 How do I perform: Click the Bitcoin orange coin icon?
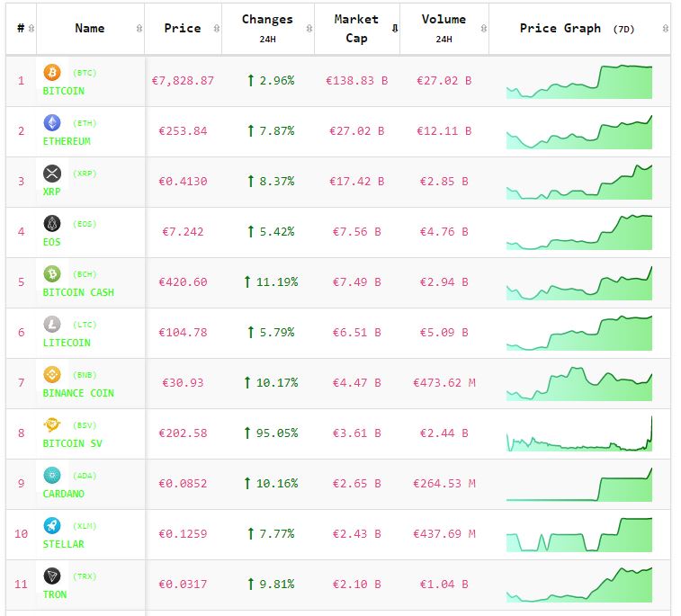[52, 73]
